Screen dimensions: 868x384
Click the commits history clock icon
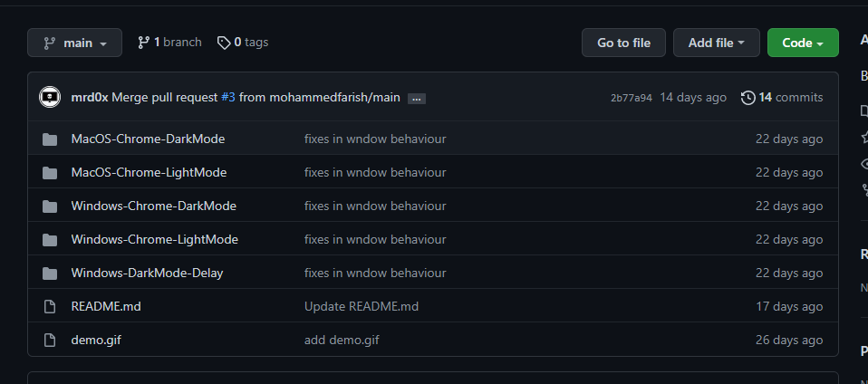pos(747,97)
